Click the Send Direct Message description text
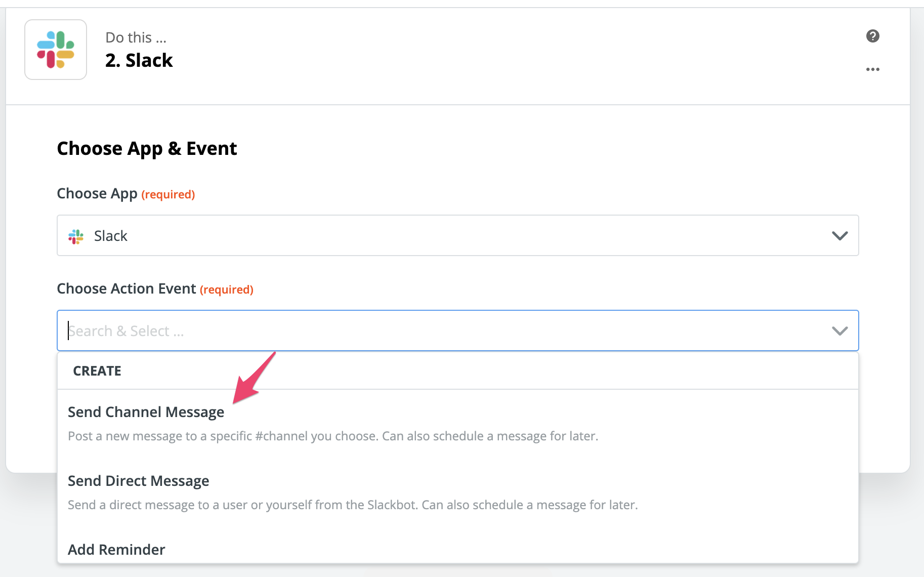This screenshot has height=577, width=924. tap(353, 505)
